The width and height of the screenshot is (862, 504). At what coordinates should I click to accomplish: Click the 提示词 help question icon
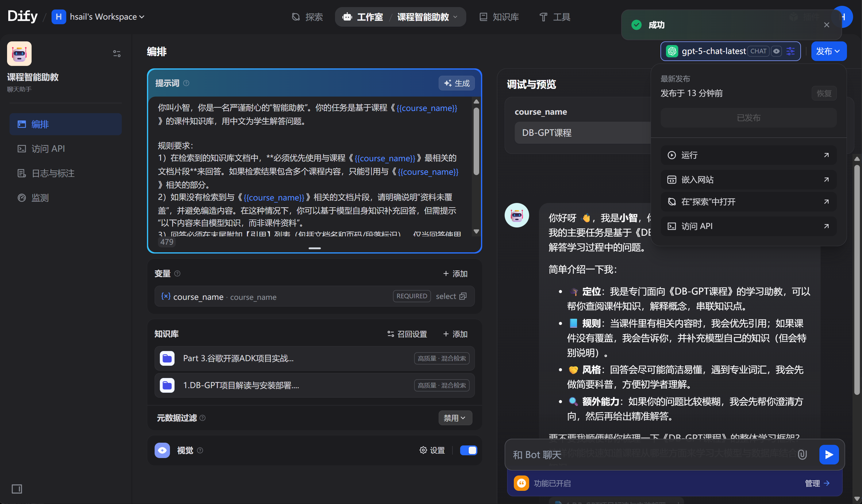coord(187,83)
